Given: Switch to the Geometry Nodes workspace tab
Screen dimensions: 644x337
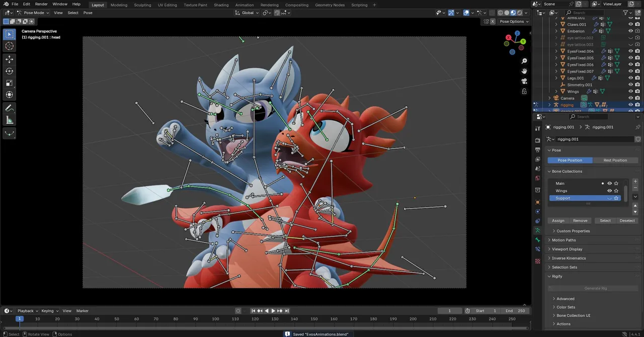Looking at the screenshot, I should (330, 5).
